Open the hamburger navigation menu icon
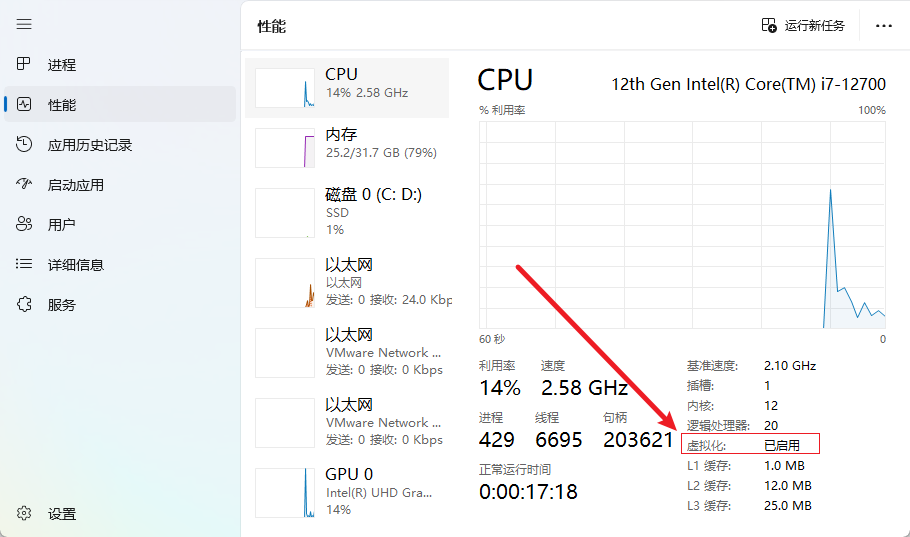The width and height of the screenshot is (910, 537). point(24,24)
